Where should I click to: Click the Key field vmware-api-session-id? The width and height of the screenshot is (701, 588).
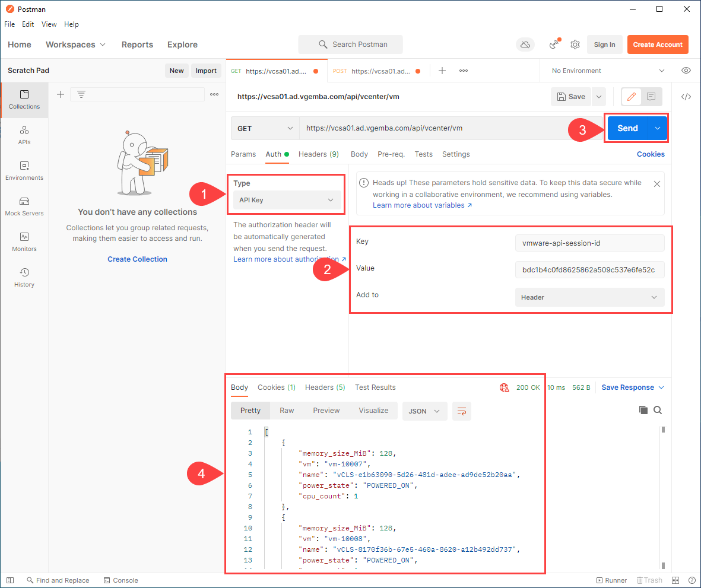tap(589, 243)
